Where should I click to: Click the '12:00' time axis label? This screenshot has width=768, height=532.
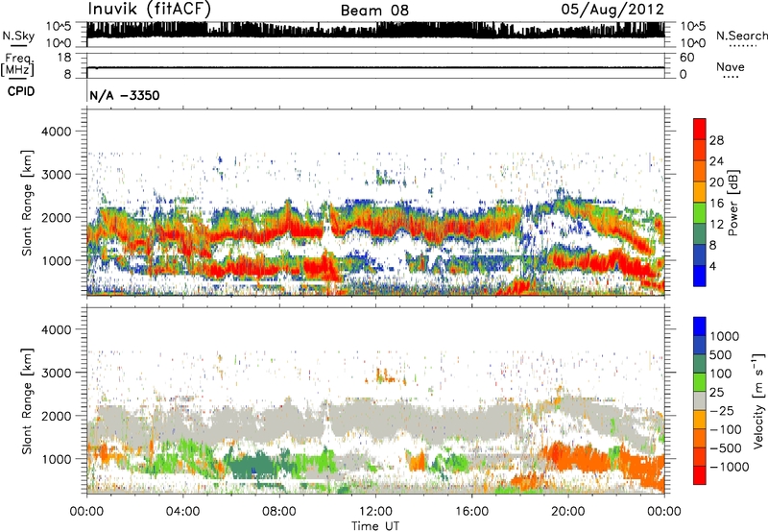point(375,512)
